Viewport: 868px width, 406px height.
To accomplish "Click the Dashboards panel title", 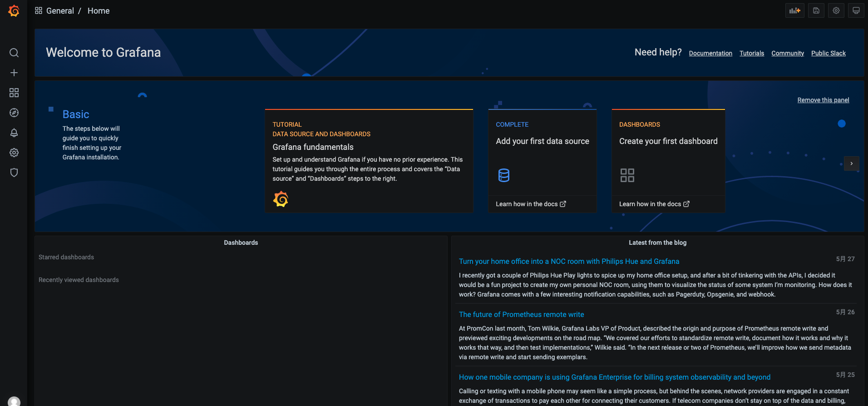I will coord(241,243).
